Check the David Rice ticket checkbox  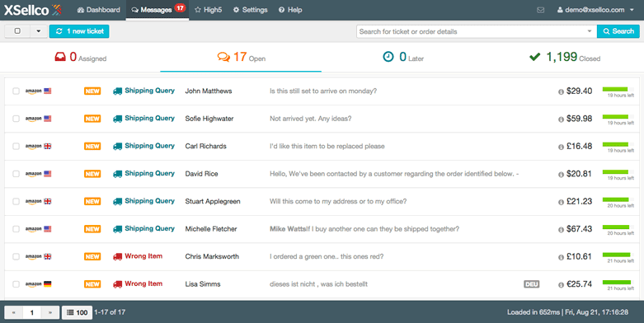pos(16,174)
